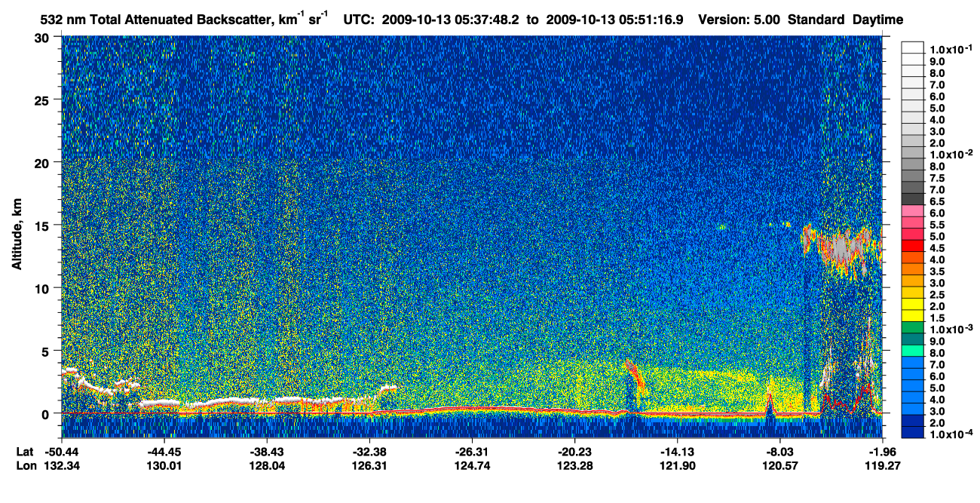Click longitude value "123.28"
This screenshot has height=503, width=980.
(574, 465)
